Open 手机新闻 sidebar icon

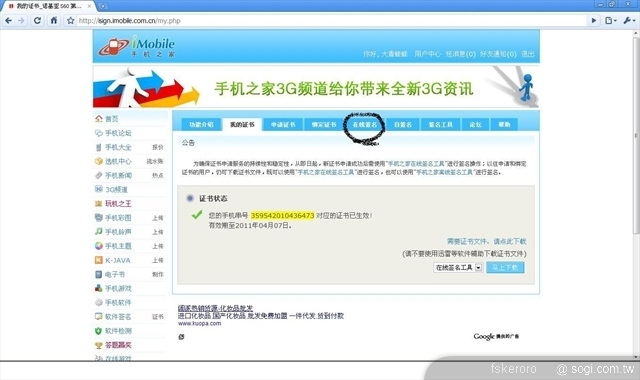click(98, 176)
